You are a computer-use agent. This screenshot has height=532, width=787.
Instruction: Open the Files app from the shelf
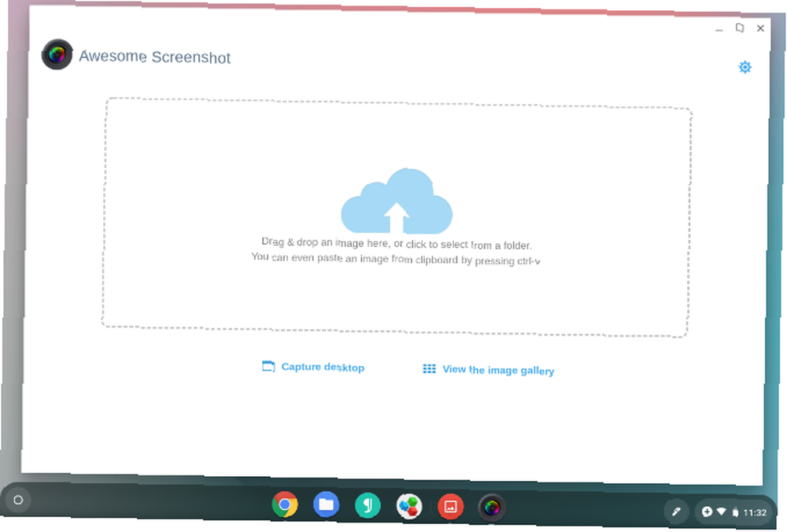click(327, 504)
